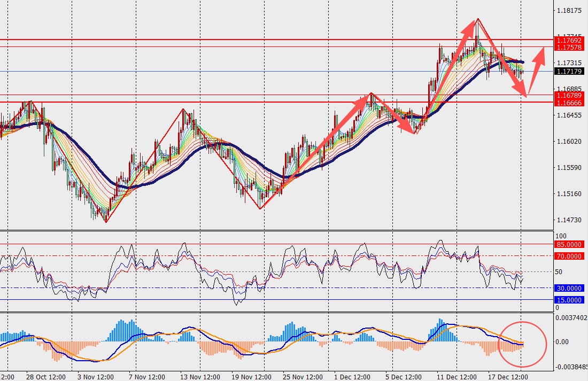Select the 1.17578 price level label
The image size is (588, 381).
[x=569, y=48]
